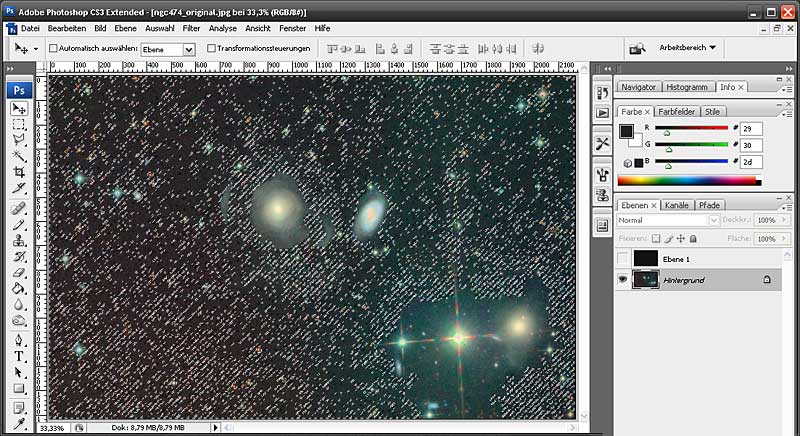Show the Ebene 1 layer visibility
This screenshot has height=436, width=800.
(622, 259)
